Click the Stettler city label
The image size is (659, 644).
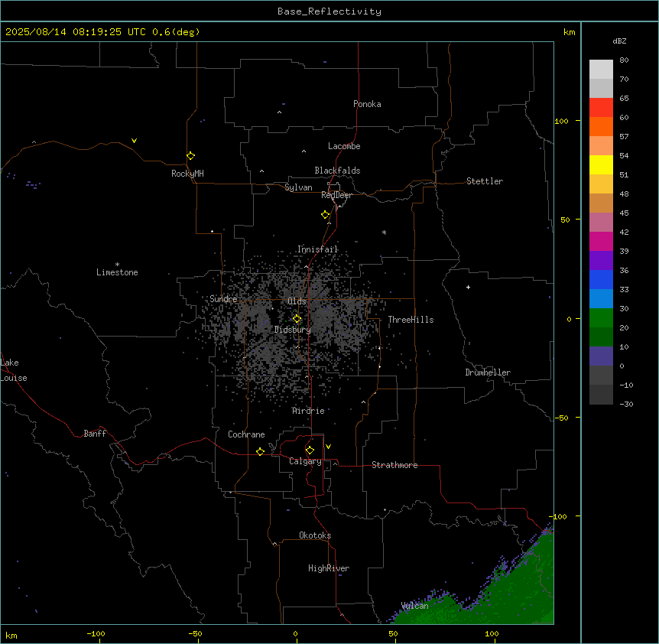click(x=485, y=181)
